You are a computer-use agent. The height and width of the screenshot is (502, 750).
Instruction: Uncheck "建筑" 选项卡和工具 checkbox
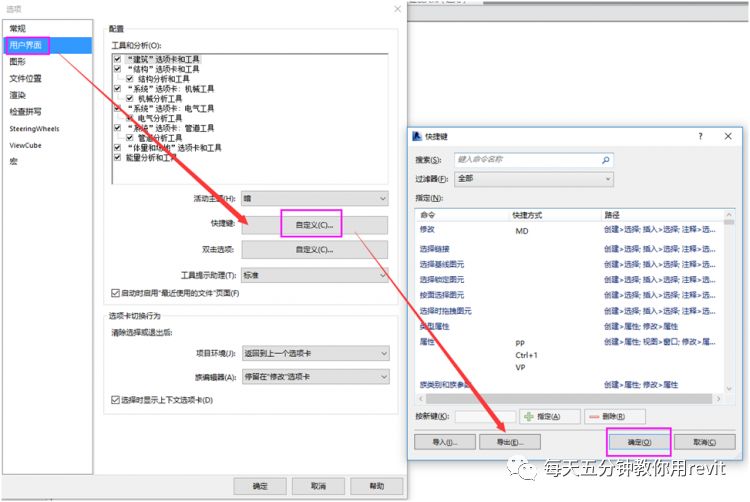[118, 59]
